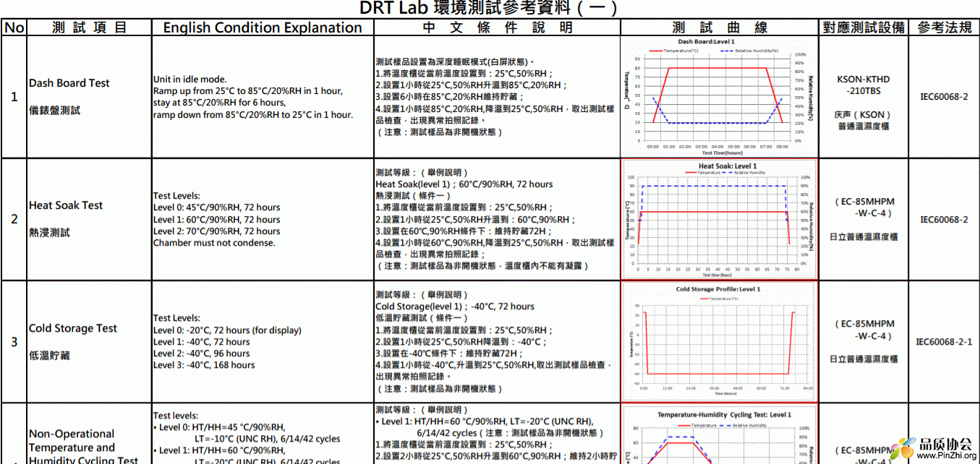Click 'Level 1: 60°C/90%RH, 72 hours' line

[217, 220]
